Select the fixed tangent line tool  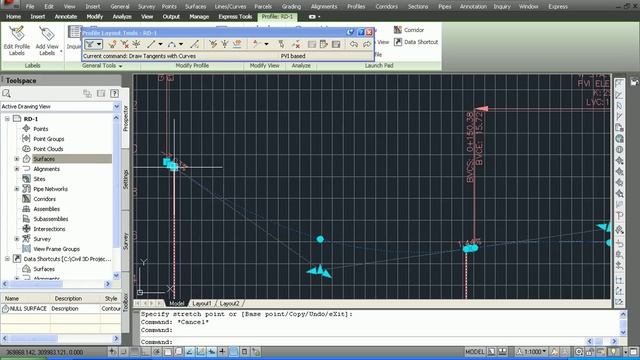[151, 44]
